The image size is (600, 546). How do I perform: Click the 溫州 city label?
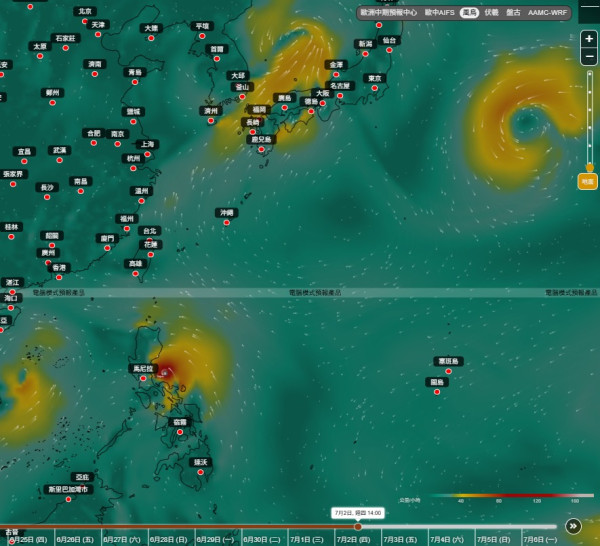(141, 191)
